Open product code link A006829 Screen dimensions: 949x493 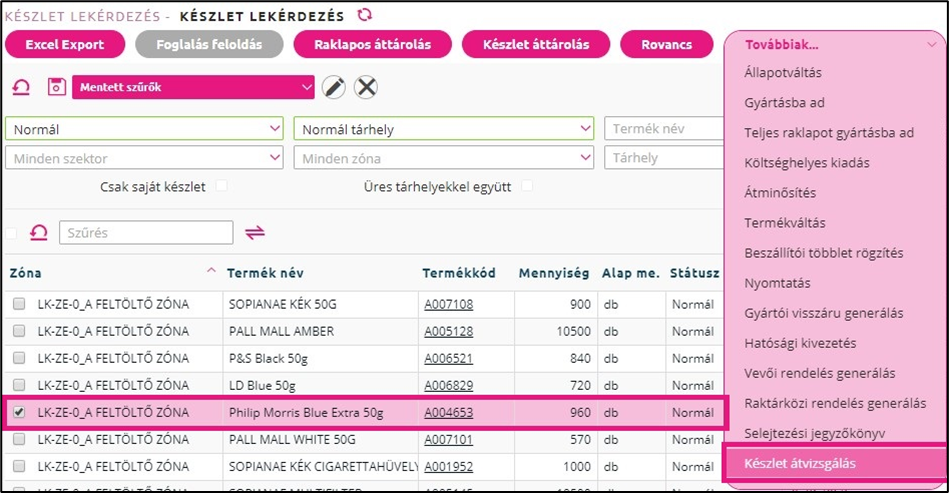(448, 385)
